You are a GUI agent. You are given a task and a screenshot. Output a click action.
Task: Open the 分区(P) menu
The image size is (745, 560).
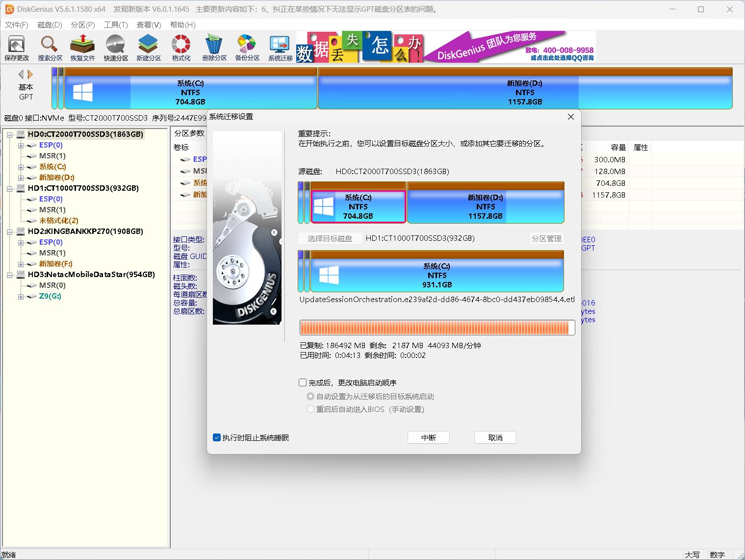pos(82,25)
